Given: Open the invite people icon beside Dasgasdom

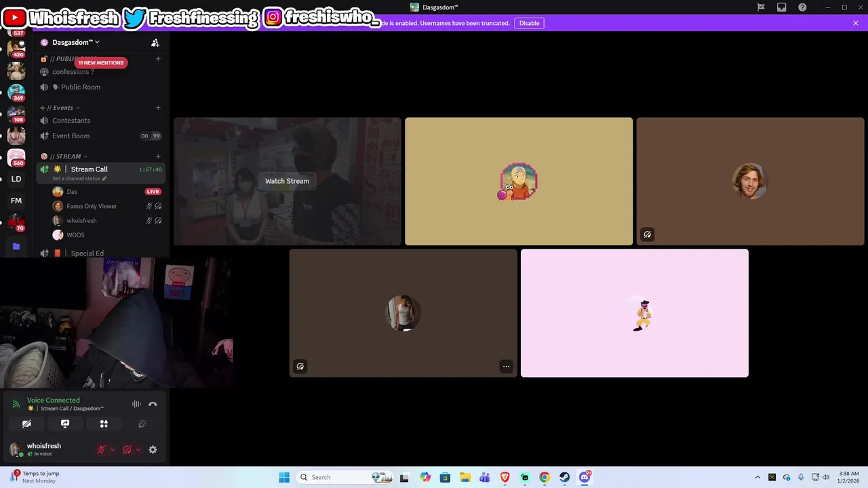Looking at the screenshot, I should (x=155, y=43).
